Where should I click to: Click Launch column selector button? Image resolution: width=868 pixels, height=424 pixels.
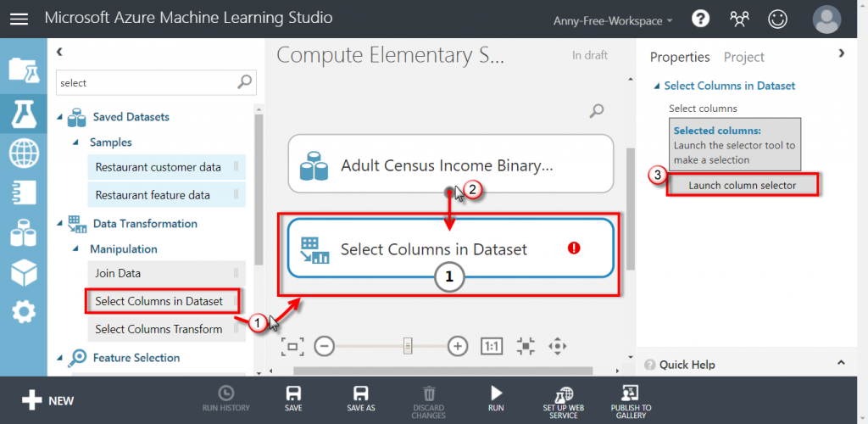point(742,186)
